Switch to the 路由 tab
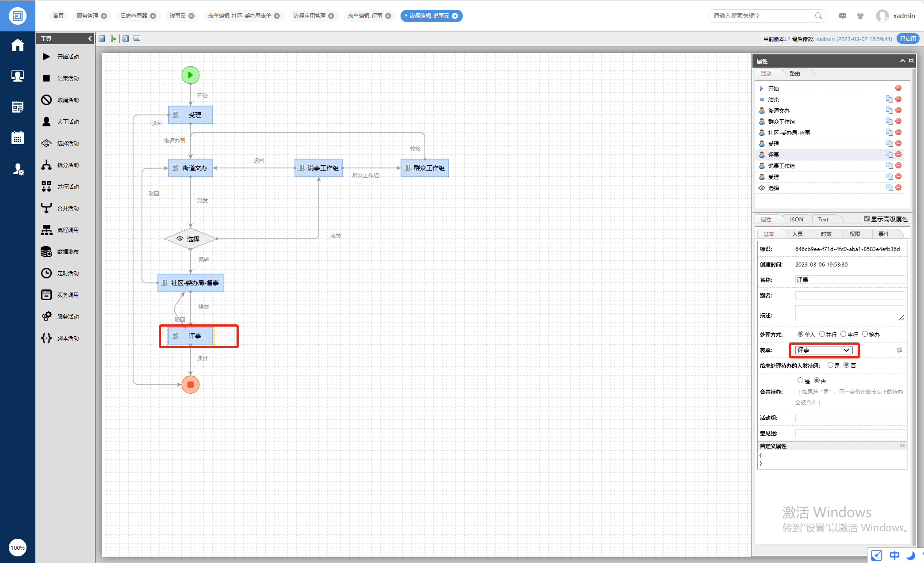The width and height of the screenshot is (924, 563). (x=794, y=74)
